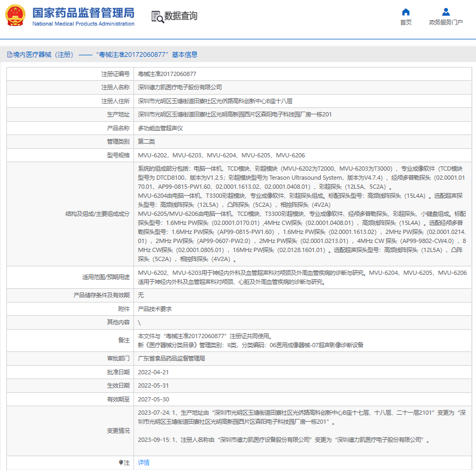Select the 注册人名称 row label

pyautogui.click(x=115, y=87)
